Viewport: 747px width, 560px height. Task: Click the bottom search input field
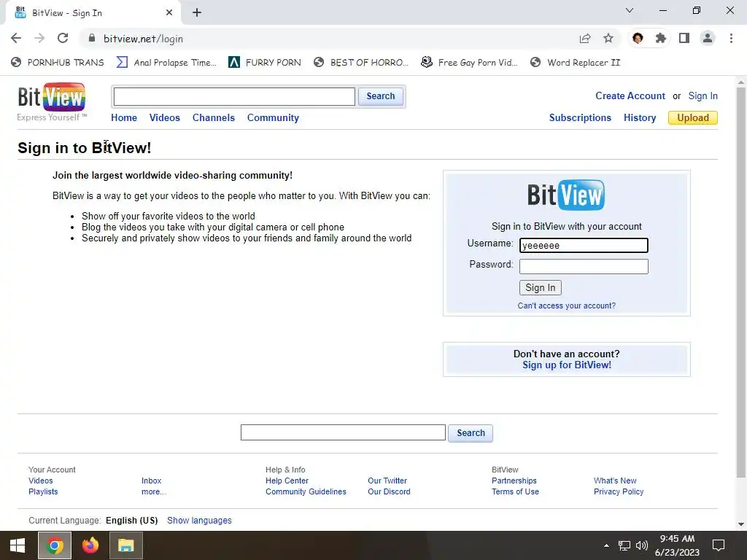pyautogui.click(x=343, y=432)
